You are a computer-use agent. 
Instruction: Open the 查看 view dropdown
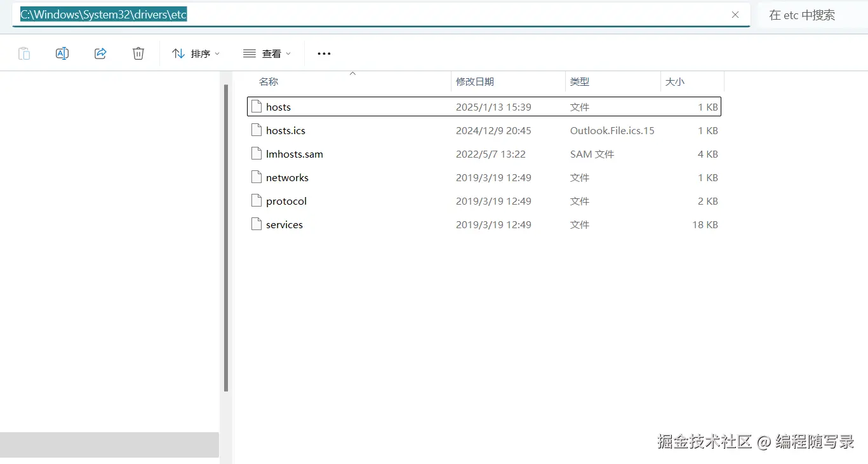click(x=267, y=53)
